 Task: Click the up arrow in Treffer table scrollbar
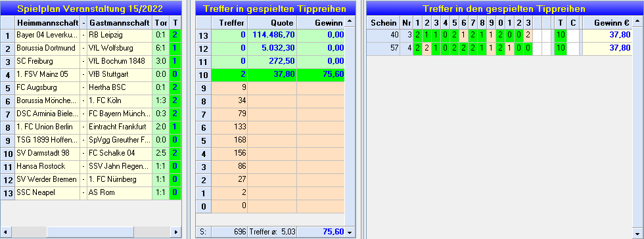pos(350,22)
